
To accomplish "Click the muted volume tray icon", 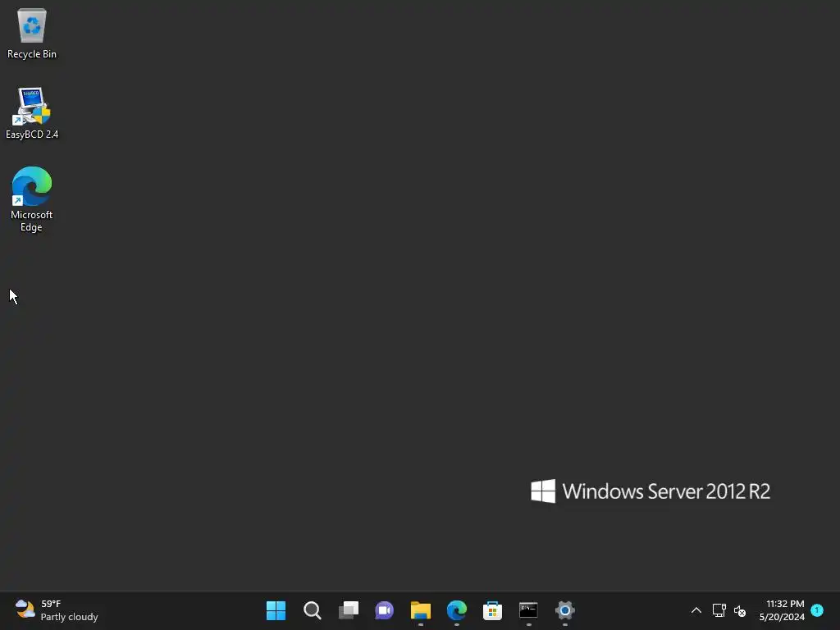I will click(x=740, y=610).
